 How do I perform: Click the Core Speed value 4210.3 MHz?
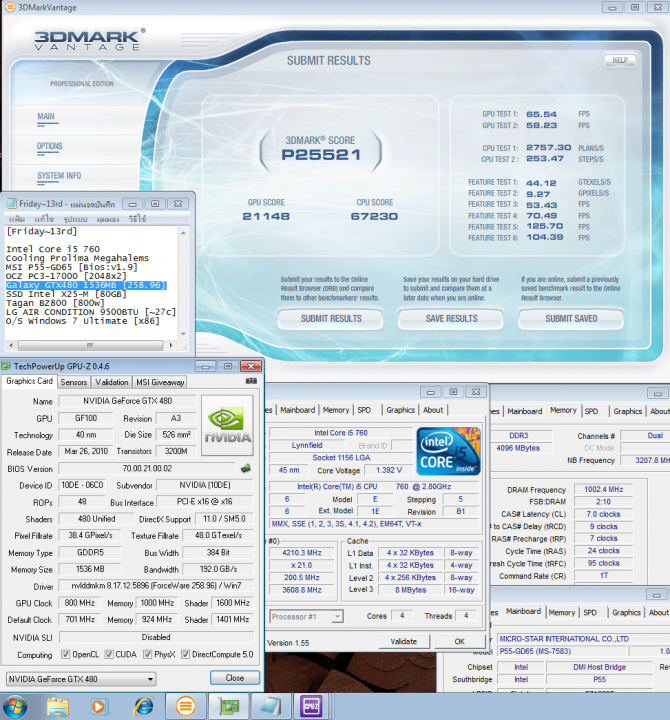[302, 553]
